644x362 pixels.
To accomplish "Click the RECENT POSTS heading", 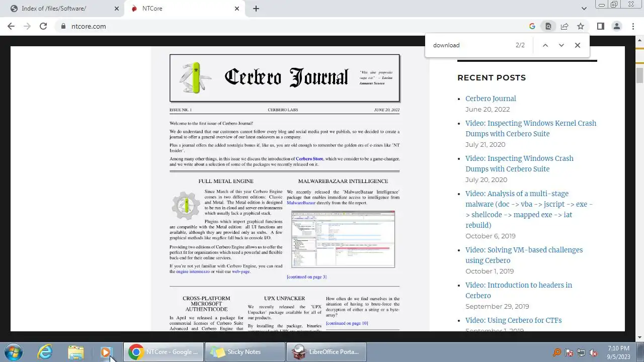I will [492, 77].
